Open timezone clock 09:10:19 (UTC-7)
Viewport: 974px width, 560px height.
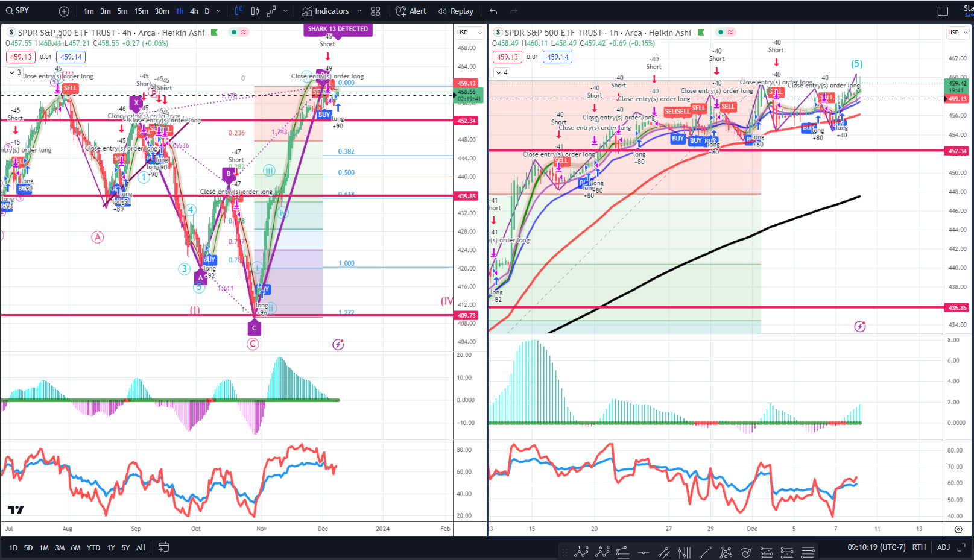876,547
